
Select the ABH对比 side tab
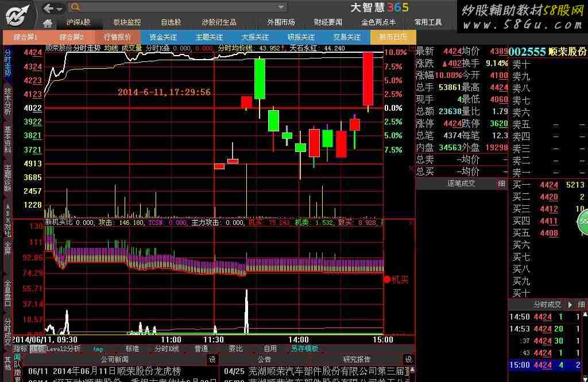click(x=7, y=221)
